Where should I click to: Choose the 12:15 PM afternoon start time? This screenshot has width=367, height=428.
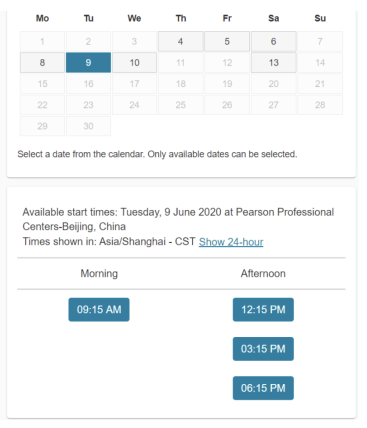[x=263, y=310]
